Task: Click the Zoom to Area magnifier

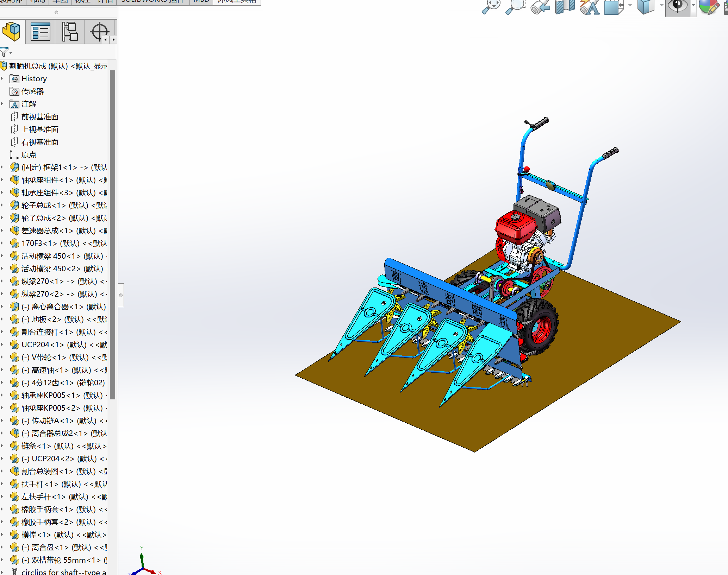Action: pyautogui.click(x=515, y=6)
